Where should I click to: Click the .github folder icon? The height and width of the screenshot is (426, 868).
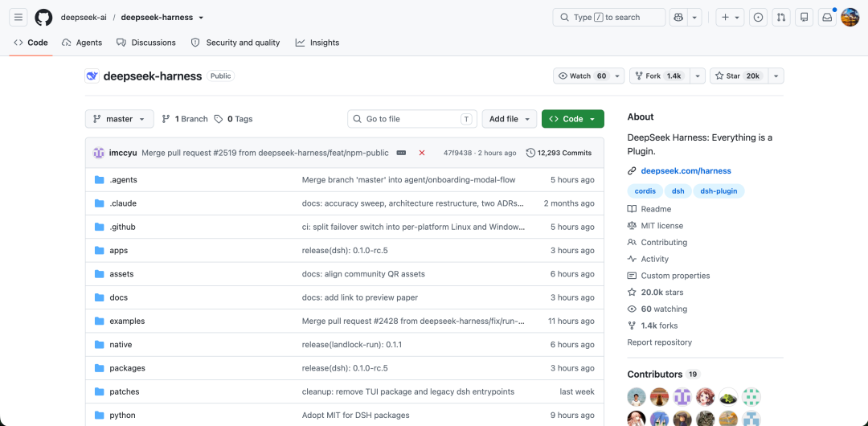[x=100, y=227]
